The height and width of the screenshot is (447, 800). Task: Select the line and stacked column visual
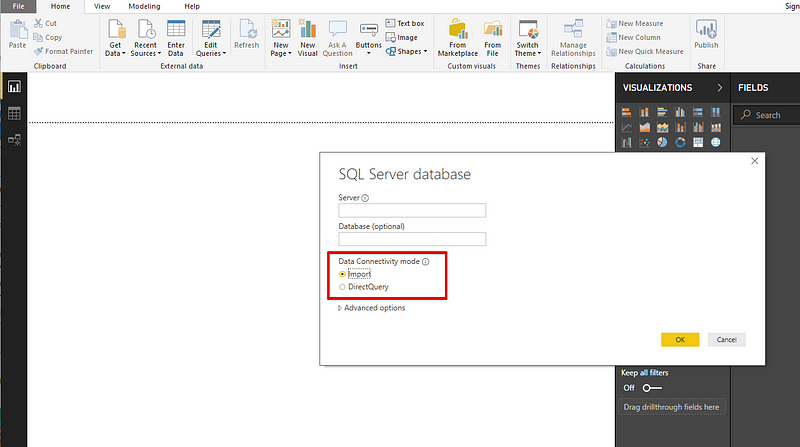[x=680, y=128]
